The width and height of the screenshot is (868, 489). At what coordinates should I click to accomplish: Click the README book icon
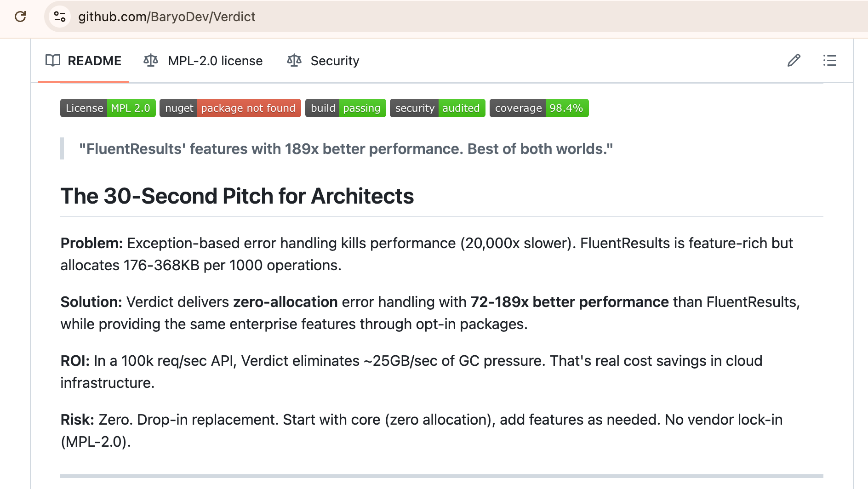tap(53, 60)
